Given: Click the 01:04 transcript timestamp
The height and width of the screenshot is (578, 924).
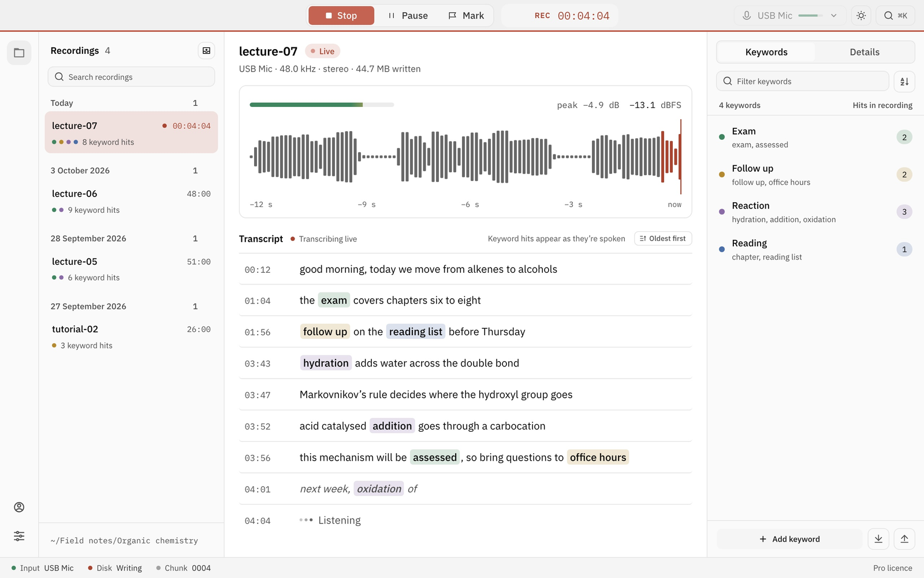Looking at the screenshot, I should [x=258, y=301].
